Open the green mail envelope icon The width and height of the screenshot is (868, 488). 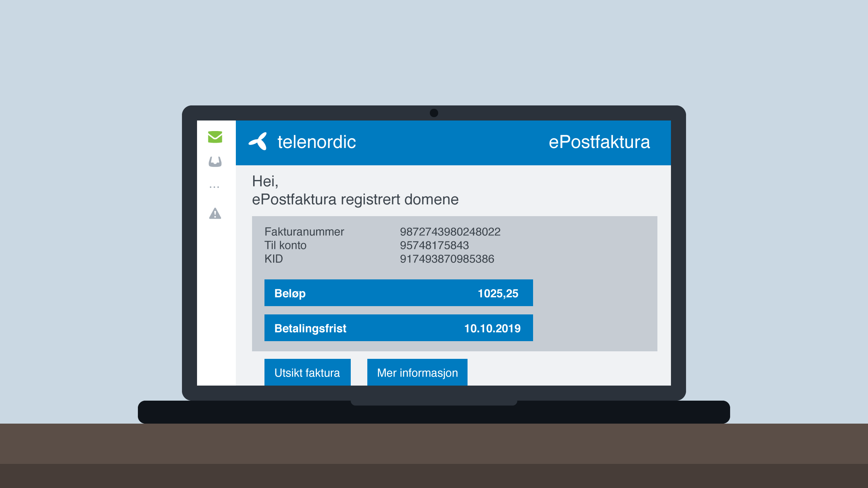point(215,137)
